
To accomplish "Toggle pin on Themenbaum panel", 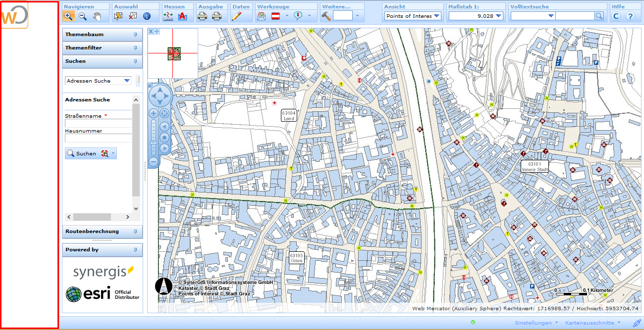I will pos(135,35).
